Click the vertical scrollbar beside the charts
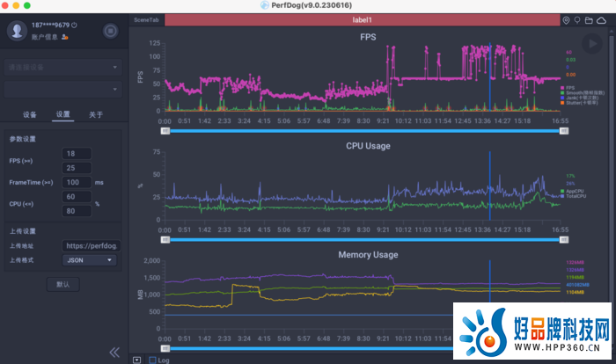Image resolution: width=616 pixels, height=364 pixels. (611, 169)
